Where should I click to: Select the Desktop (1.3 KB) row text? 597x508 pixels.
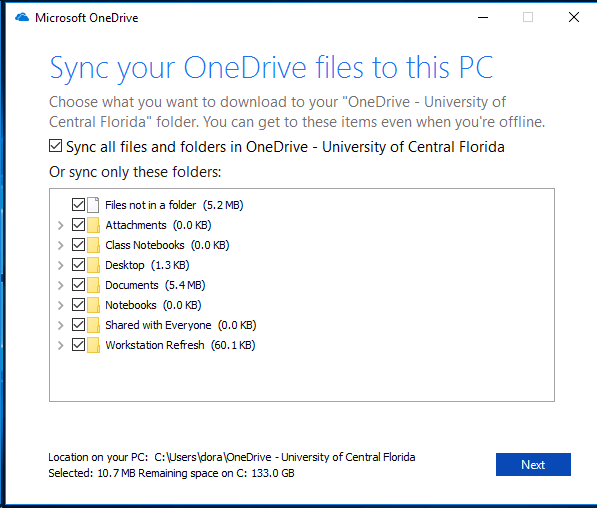147,265
